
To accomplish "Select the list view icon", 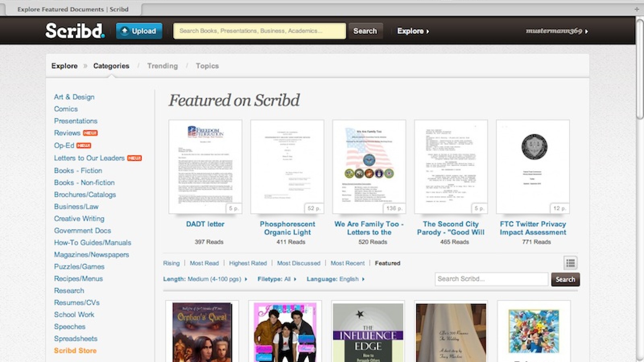I will click(x=569, y=262).
